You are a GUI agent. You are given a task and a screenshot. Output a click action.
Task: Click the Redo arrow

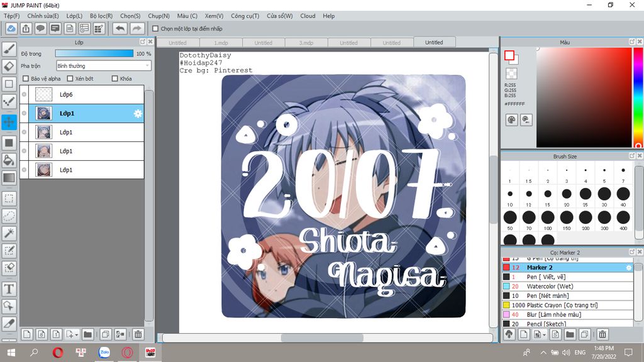click(x=137, y=28)
